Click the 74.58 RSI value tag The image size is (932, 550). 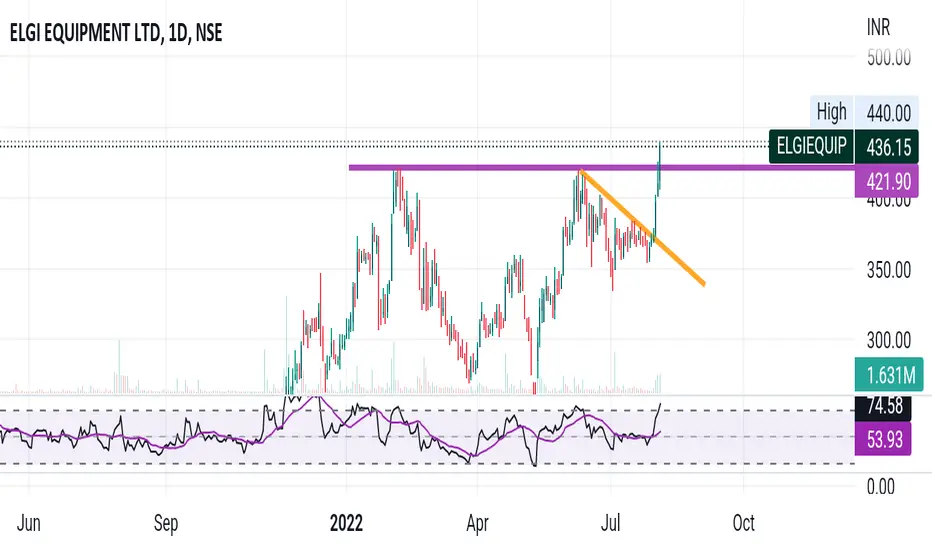tap(884, 407)
